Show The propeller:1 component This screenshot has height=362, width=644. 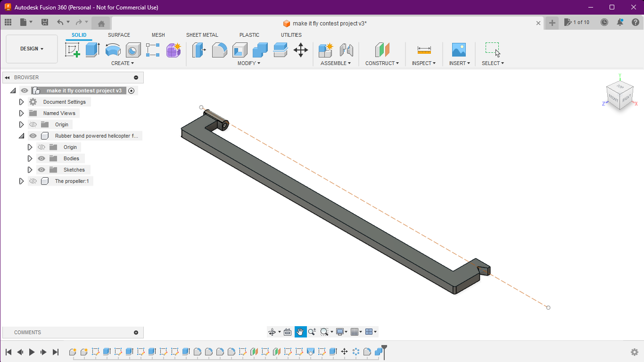point(33,181)
